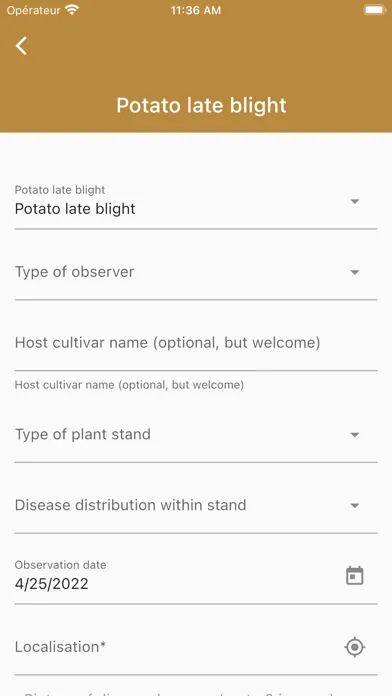Screen dimensions: 392x696
Task: Click the 4/25/2022 date value
Action: (x=51, y=584)
